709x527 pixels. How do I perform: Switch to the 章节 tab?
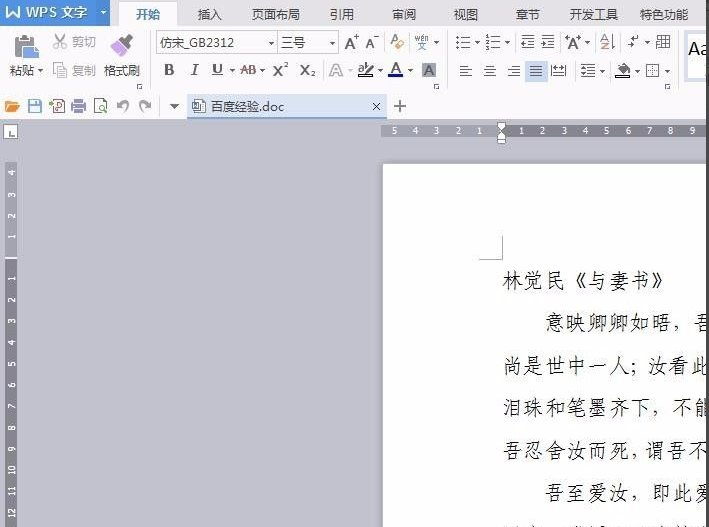point(528,15)
